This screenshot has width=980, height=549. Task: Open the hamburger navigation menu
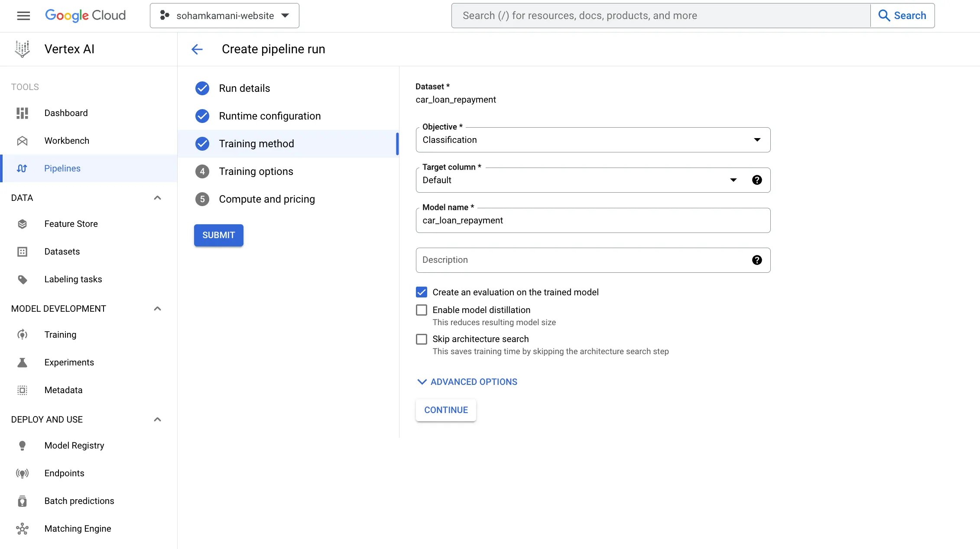click(x=23, y=16)
